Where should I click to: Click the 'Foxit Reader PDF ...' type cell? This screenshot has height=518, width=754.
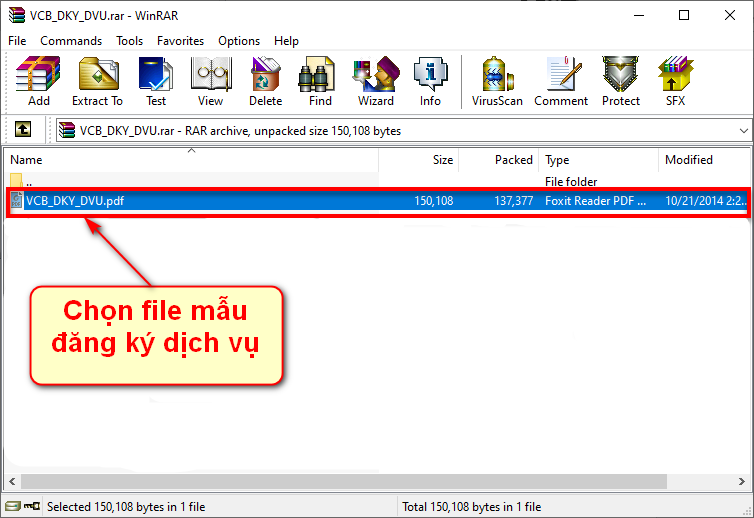[595, 201]
